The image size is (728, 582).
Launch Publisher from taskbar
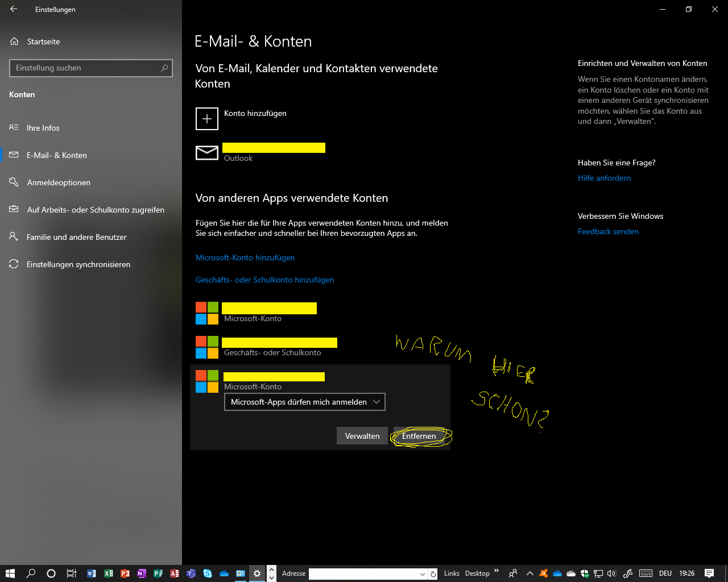pyautogui.click(x=158, y=573)
